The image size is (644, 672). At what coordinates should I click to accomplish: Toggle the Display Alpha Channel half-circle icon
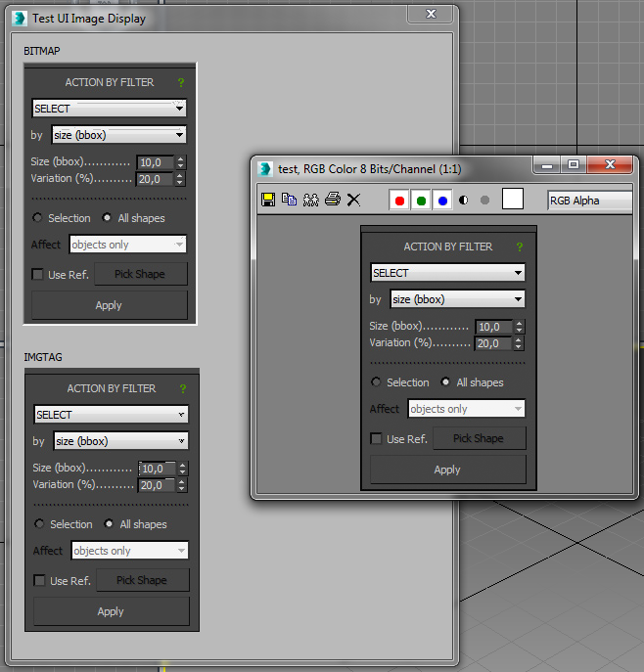click(464, 201)
